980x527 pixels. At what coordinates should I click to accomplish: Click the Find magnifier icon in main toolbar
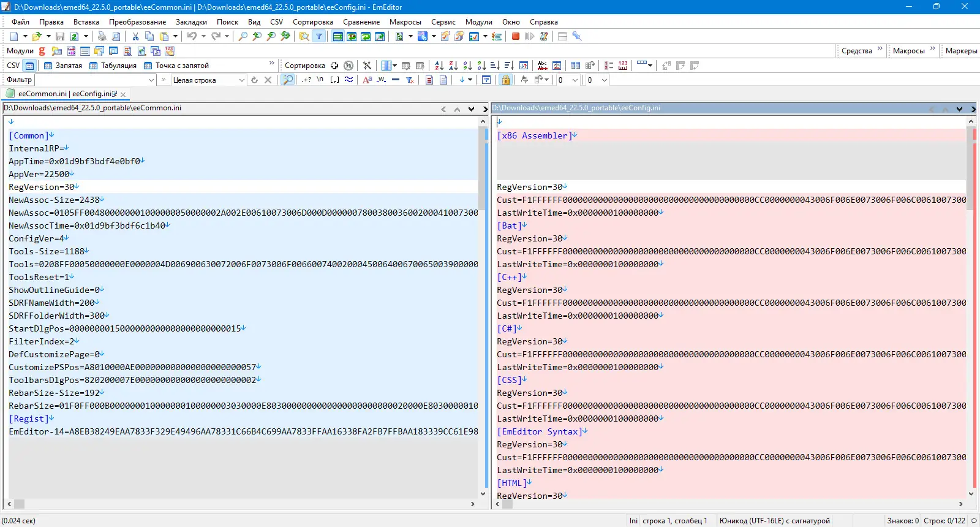point(243,36)
